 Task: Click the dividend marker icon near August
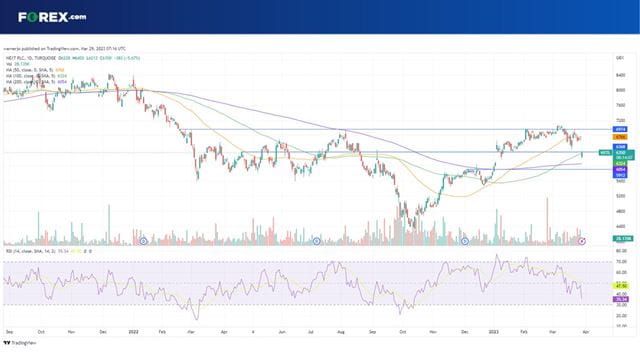pyautogui.click(x=317, y=241)
